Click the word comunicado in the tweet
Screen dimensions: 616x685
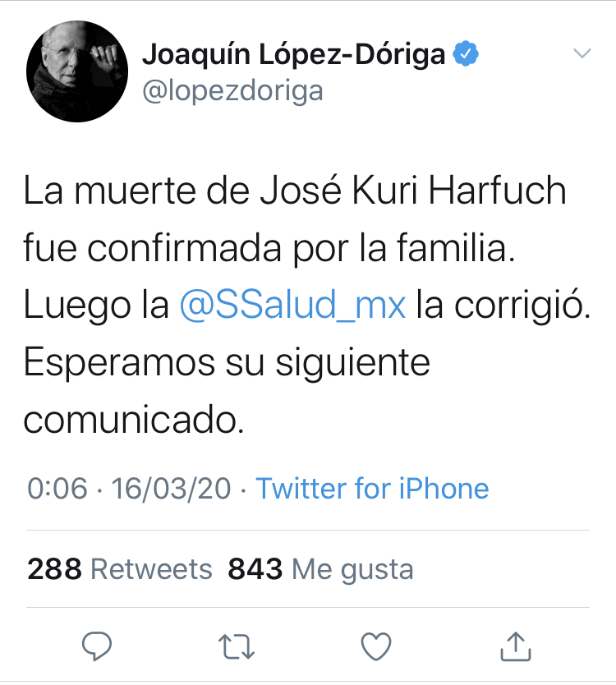[x=134, y=420]
